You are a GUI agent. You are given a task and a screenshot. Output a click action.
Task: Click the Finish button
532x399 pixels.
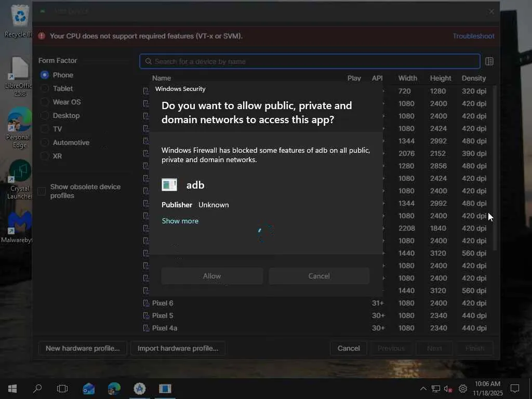(475, 349)
